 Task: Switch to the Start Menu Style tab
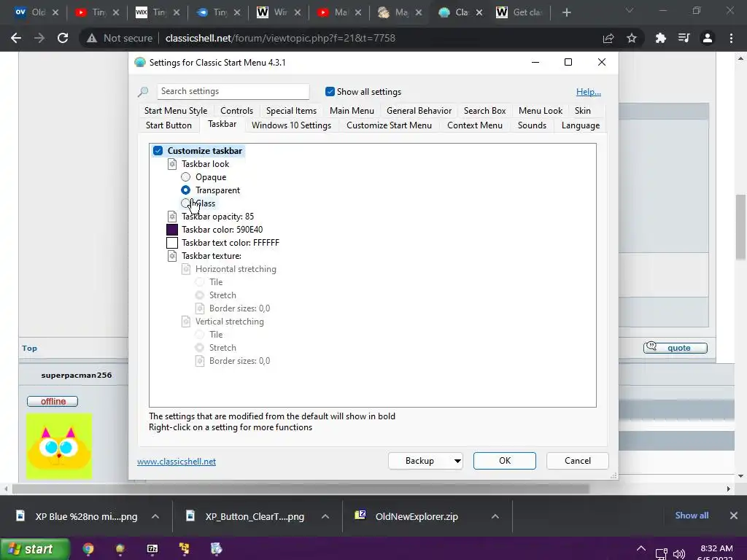tap(176, 111)
